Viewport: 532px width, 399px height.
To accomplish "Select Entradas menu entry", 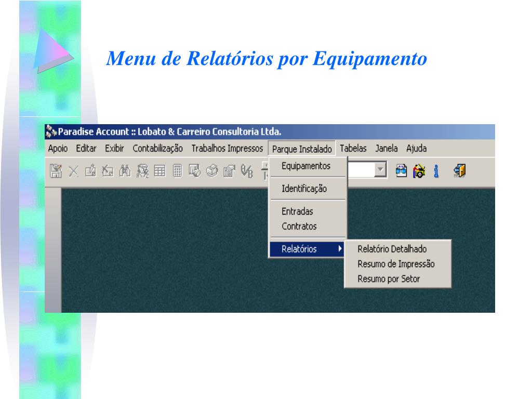I will click(308, 211).
